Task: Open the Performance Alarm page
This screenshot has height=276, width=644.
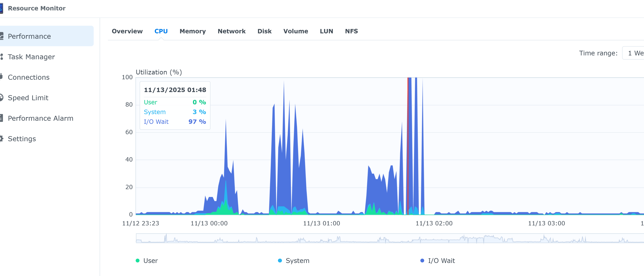Action: [40, 118]
